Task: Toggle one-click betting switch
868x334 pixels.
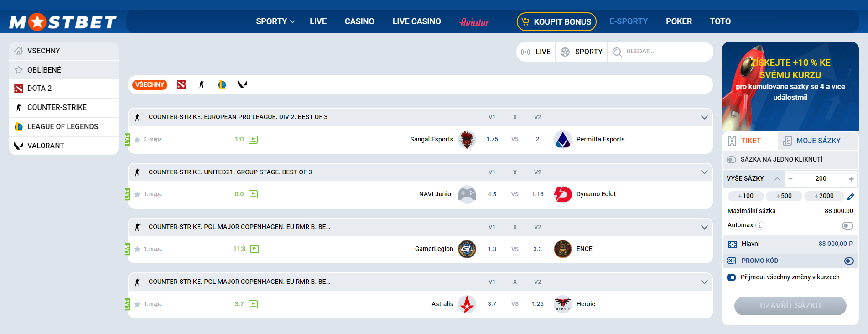Action: coord(731,160)
